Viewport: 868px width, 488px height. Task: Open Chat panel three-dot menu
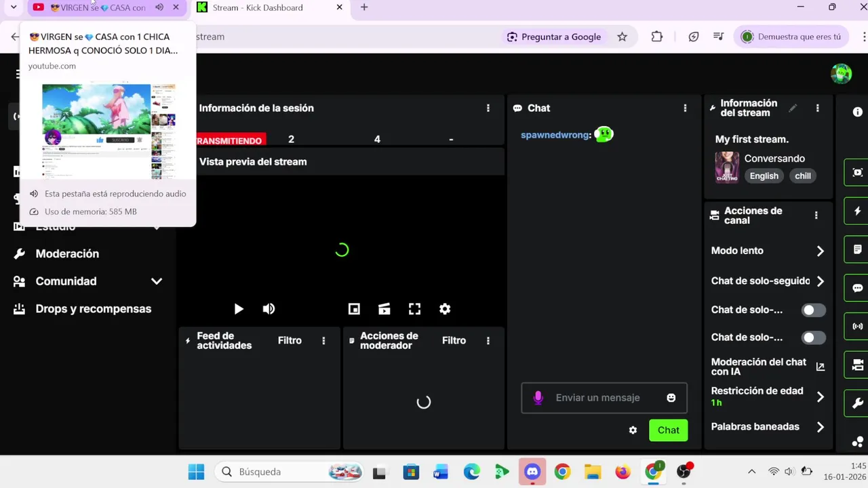(685, 108)
